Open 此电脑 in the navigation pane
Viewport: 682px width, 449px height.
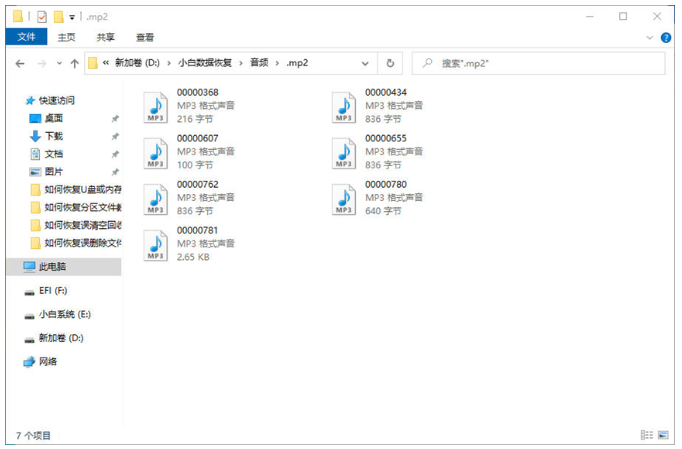click(52, 267)
